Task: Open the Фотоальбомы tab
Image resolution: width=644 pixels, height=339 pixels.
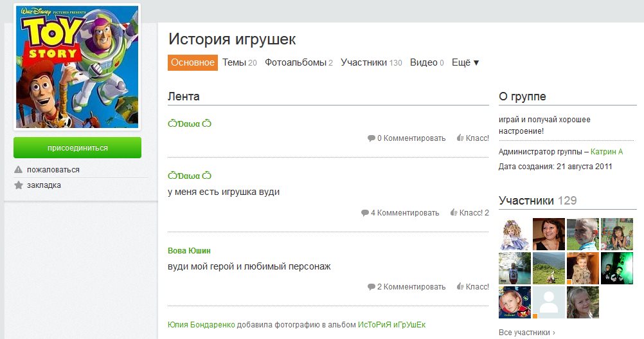Action: [x=299, y=62]
